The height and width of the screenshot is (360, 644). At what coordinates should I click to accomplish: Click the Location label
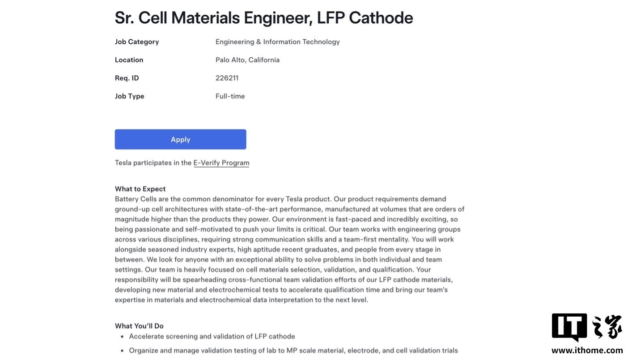pyautogui.click(x=129, y=60)
